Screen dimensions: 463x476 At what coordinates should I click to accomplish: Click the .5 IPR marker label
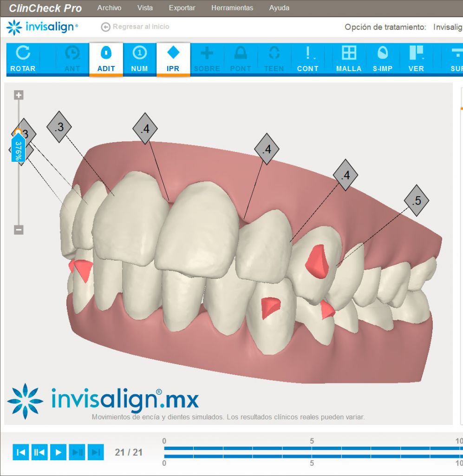pyautogui.click(x=416, y=200)
